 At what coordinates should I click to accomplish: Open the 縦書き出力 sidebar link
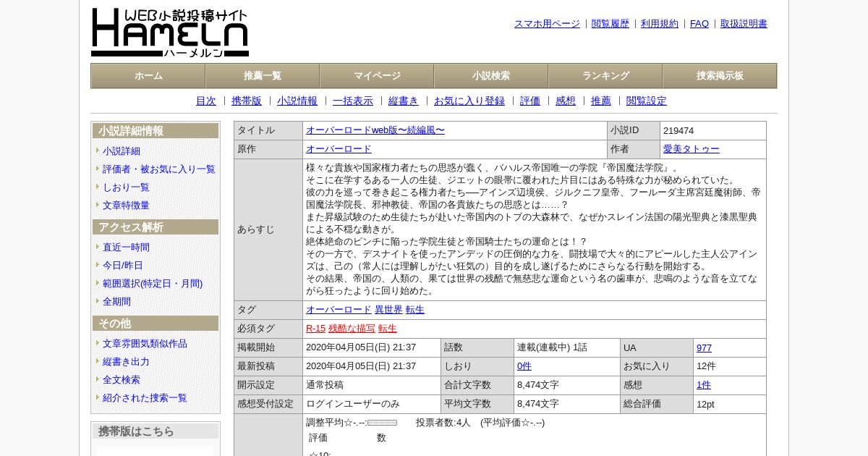126,362
